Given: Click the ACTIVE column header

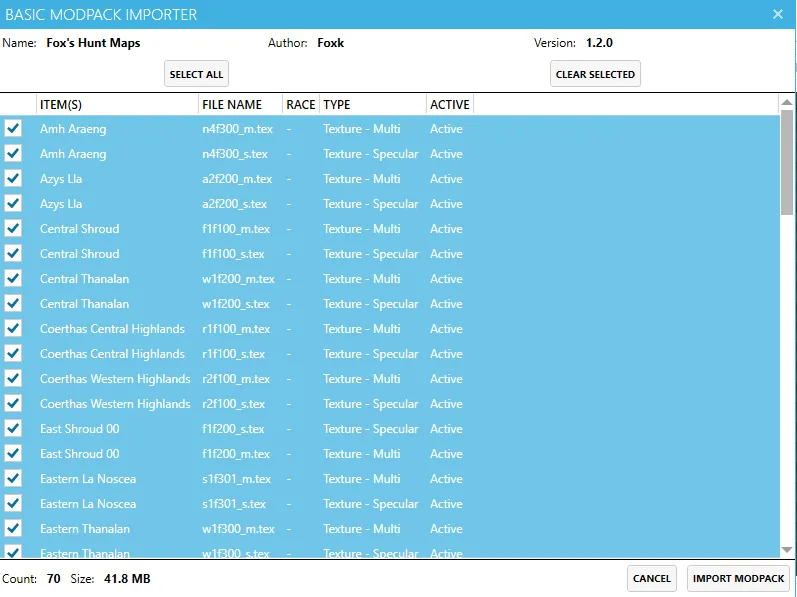Looking at the screenshot, I should pos(449,104).
